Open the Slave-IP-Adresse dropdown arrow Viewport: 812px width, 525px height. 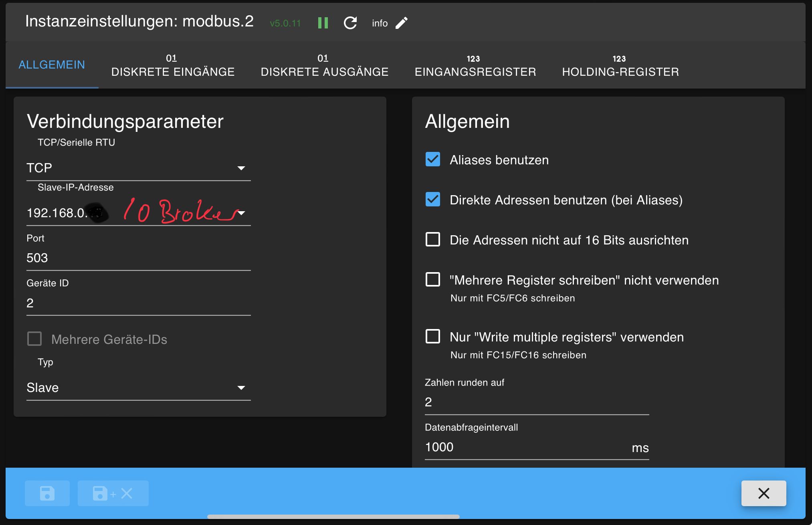241,213
